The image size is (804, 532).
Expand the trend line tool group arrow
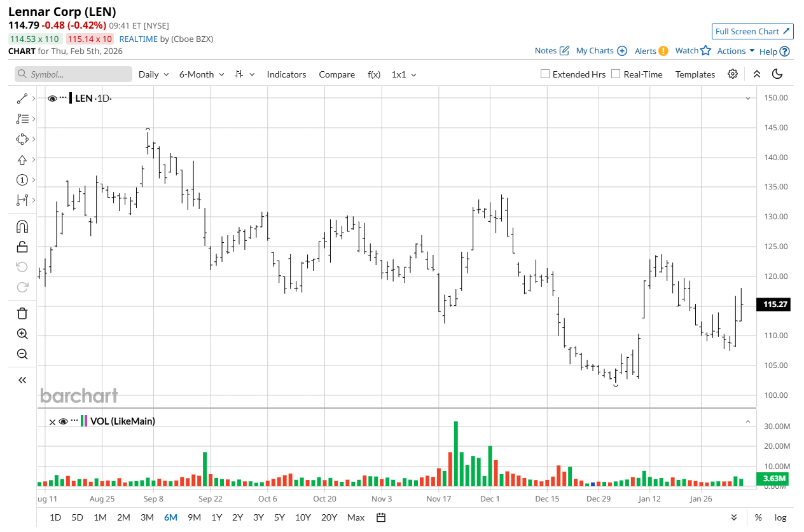[x=34, y=99]
